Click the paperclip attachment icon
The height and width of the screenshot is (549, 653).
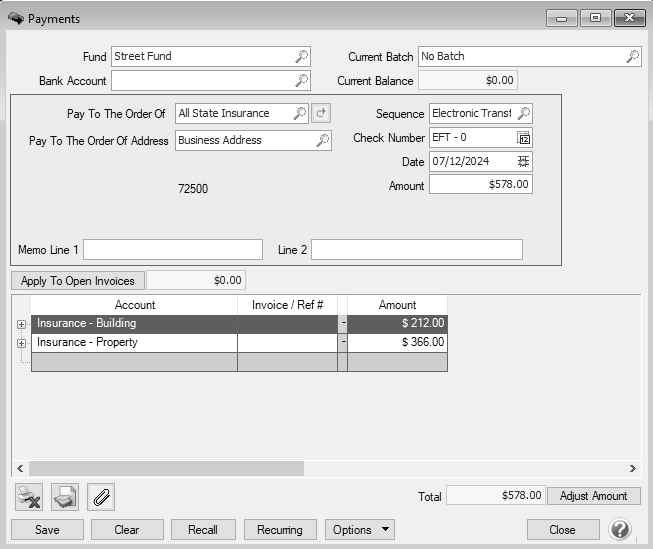pyautogui.click(x=101, y=496)
